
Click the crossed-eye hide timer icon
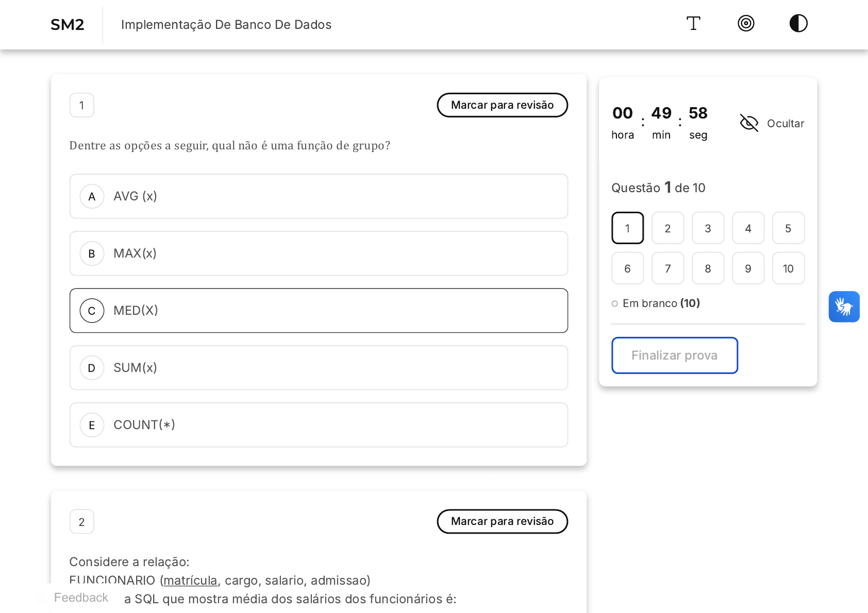749,123
